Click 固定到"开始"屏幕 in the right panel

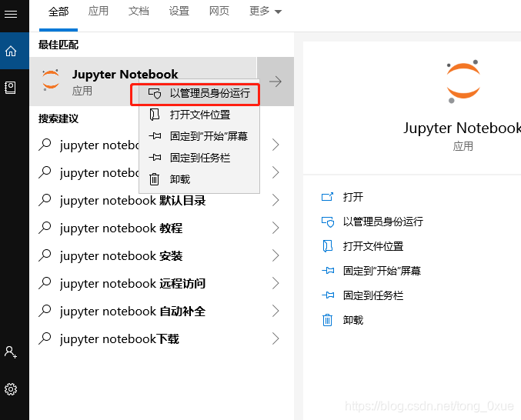(x=382, y=271)
